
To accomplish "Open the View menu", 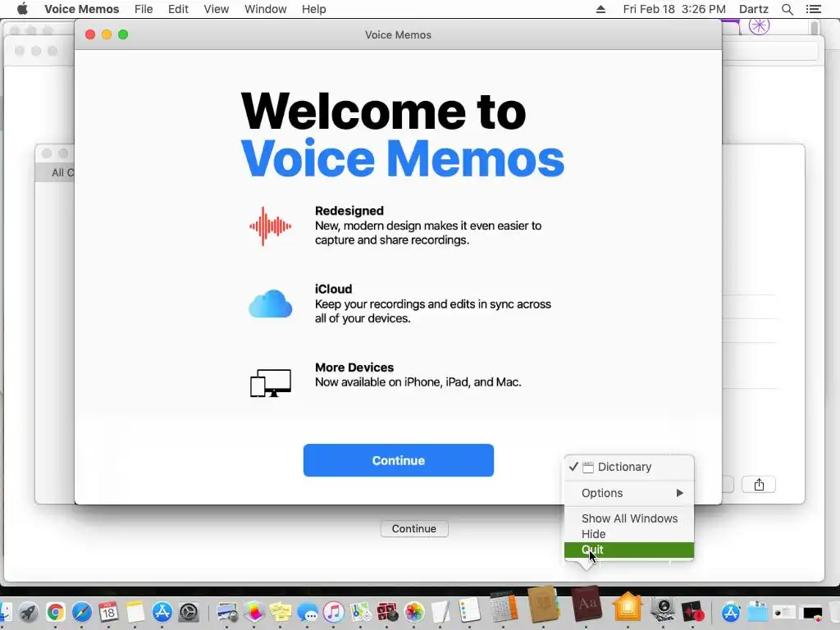I will (x=216, y=9).
